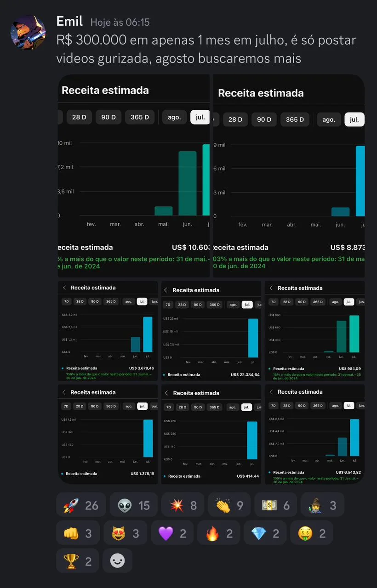Image resolution: width=377 pixels, height=588 pixels.
Task: Click the money-mouth face reaction
Action: point(311,533)
